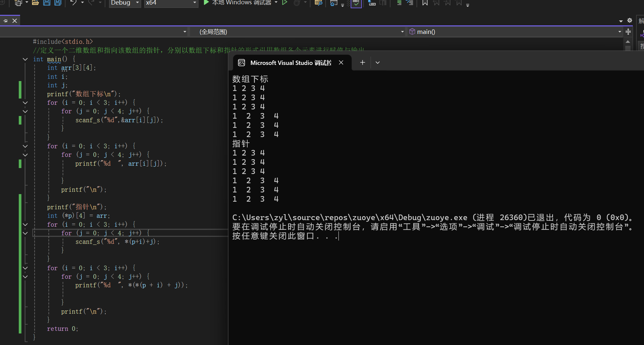Click the zuoye.exe exit message line in console
644x345 pixels.
[x=432, y=217]
